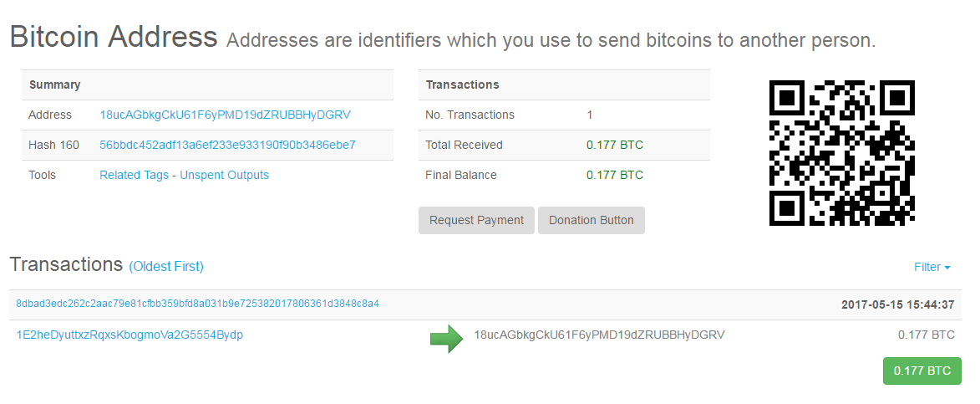Click the address 18ucAGbkg link in Summary
The height and width of the screenshot is (404, 980).
(225, 115)
